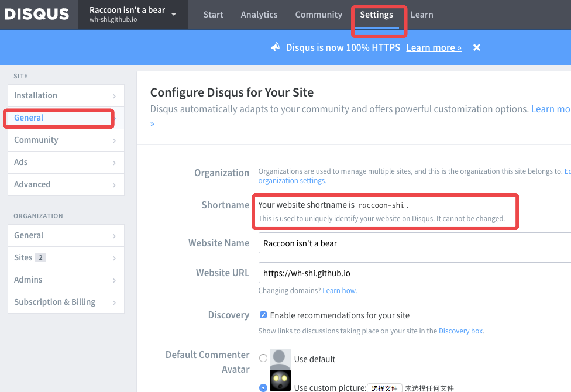Image resolution: width=571 pixels, height=392 pixels.
Task: Follow the Discovery box link
Action: tap(460, 331)
